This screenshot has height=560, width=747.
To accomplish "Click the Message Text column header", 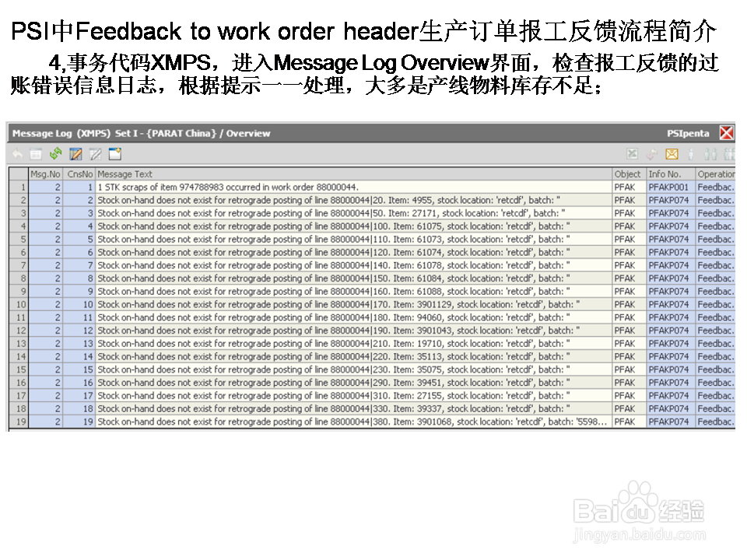I will coord(353,174).
